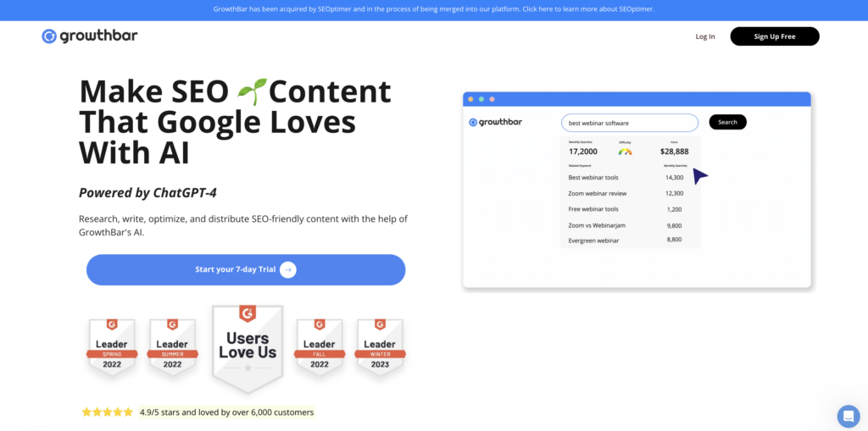Open the Leader Spring 2022 badge
This screenshot has width=868, height=431.
[112, 347]
